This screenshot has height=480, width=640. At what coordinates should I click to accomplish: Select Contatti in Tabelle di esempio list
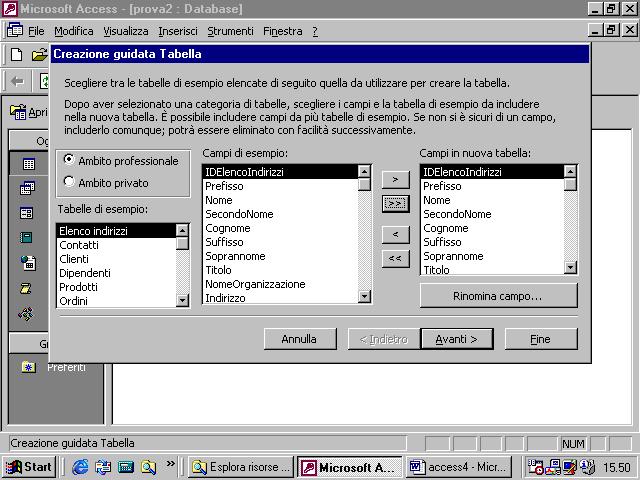click(117, 245)
